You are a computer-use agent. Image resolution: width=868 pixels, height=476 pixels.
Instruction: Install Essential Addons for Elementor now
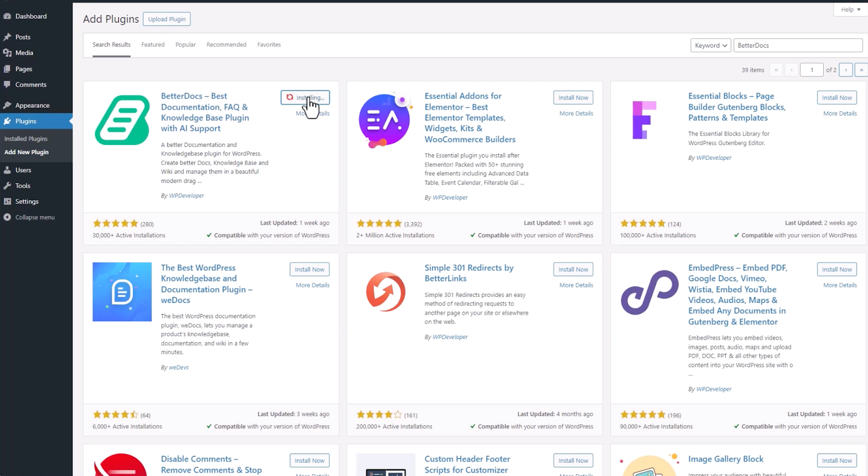pyautogui.click(x=573, y=97)
